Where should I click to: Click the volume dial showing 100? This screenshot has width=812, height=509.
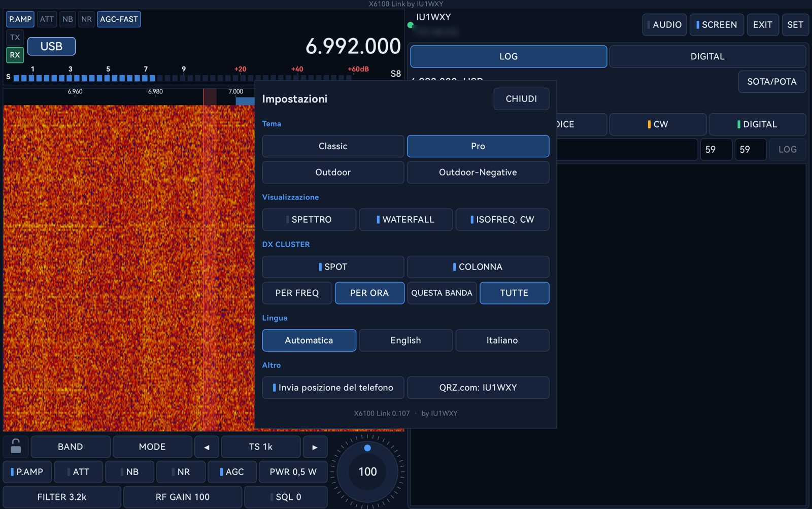click(x=367, y=471)
